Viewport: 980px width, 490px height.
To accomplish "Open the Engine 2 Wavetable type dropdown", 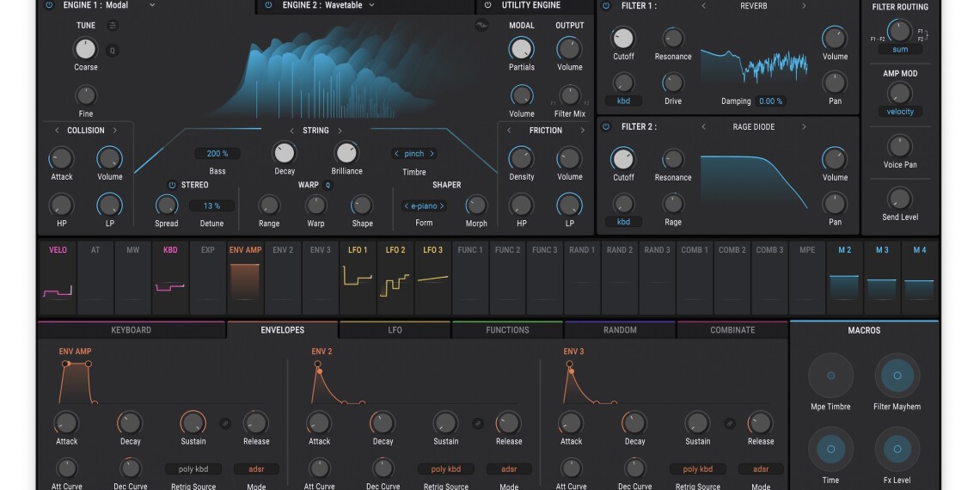I will tap(372, 5).
